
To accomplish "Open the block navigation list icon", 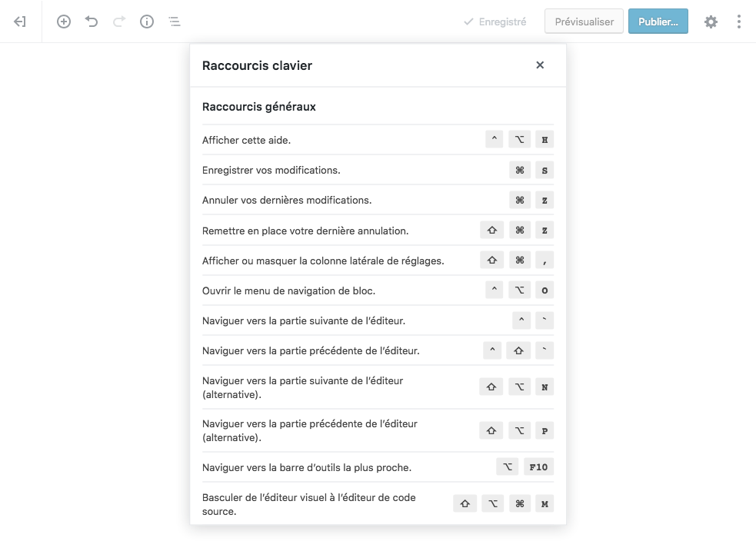I will (x=175, y=22).
